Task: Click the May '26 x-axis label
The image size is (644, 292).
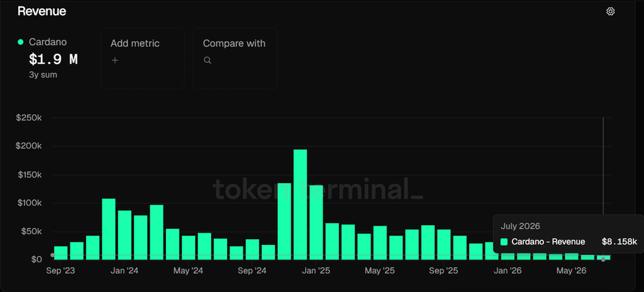Action: click(x=571, y=271)
